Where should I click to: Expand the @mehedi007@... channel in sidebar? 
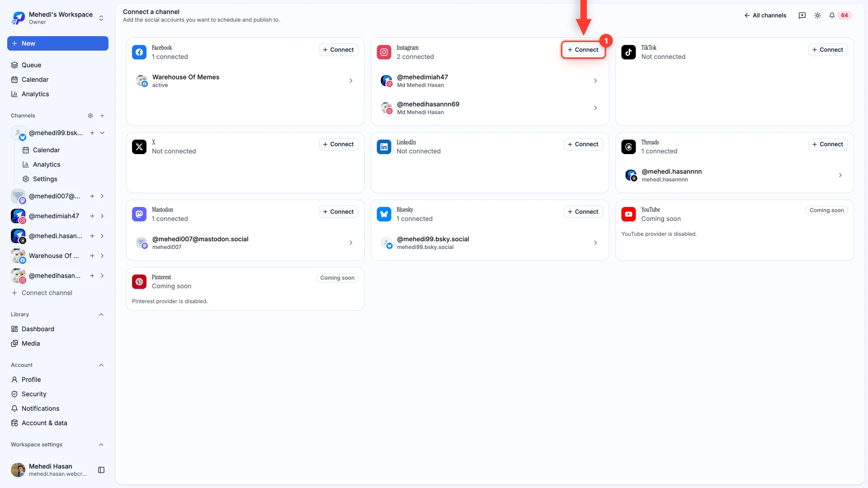(102, 196)
